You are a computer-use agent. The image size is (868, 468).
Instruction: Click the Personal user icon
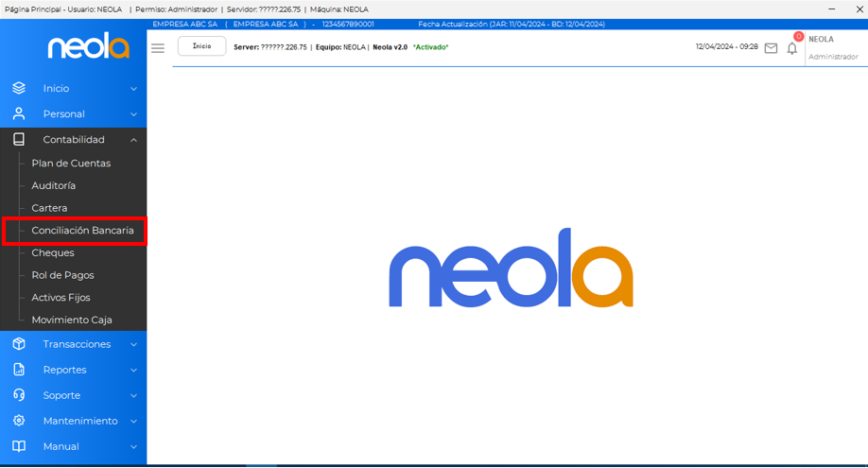19,113
